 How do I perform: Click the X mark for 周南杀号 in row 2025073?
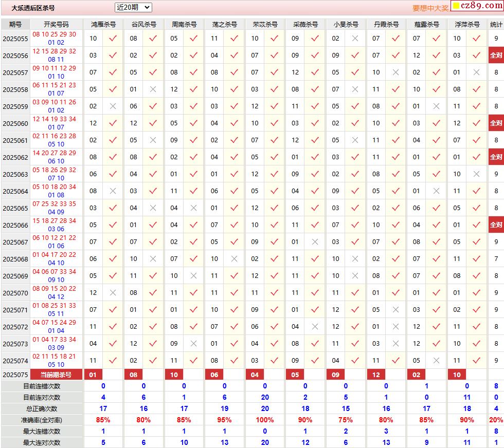click(193, 344)
